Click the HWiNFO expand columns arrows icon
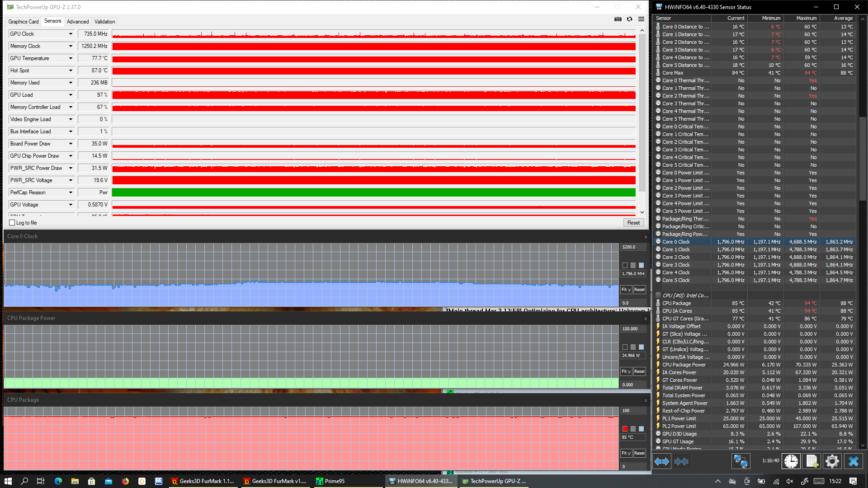 tap(662, 461)
